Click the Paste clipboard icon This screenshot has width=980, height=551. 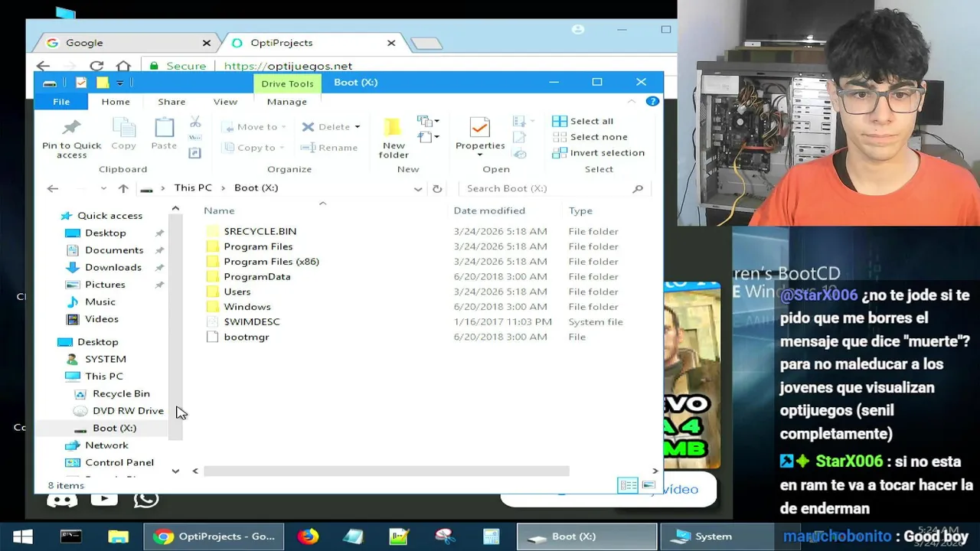[164, 127]
